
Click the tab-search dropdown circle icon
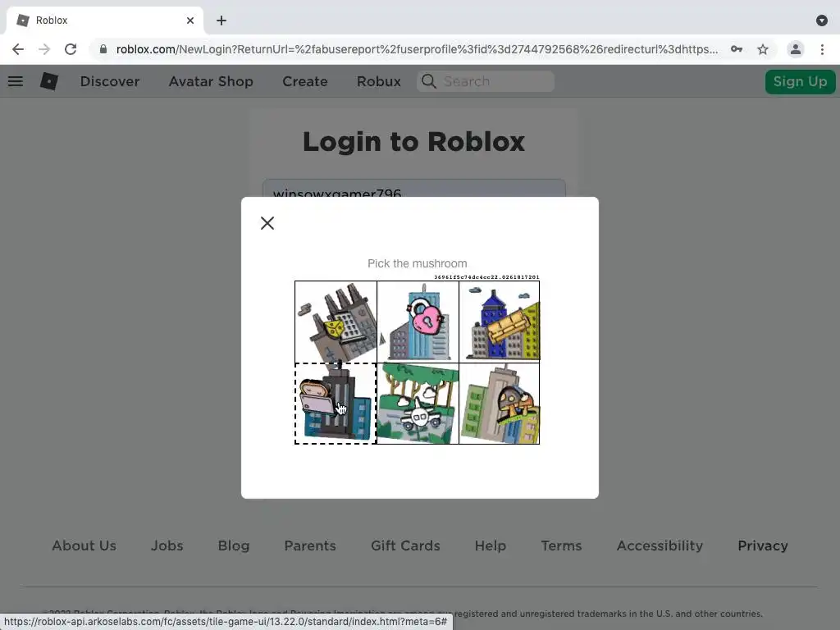[822, 21]
